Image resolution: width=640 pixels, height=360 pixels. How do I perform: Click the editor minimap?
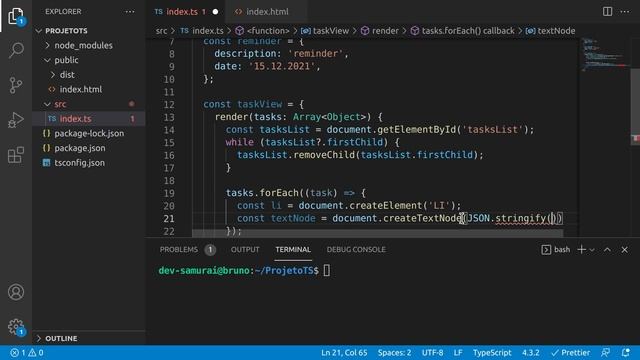[x=604, y=55]
